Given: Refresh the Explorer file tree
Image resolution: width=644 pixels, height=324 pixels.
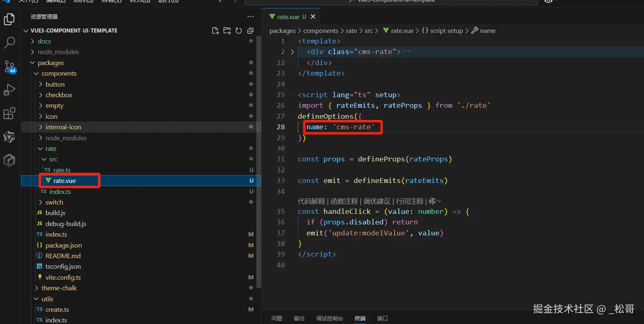Looking at the screenshot, I should 239,30.
